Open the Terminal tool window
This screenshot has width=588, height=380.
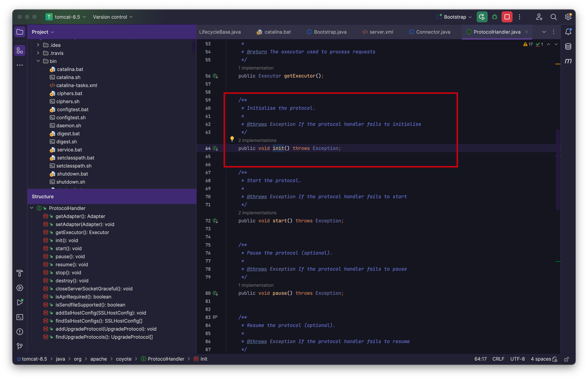click(20, 317)
